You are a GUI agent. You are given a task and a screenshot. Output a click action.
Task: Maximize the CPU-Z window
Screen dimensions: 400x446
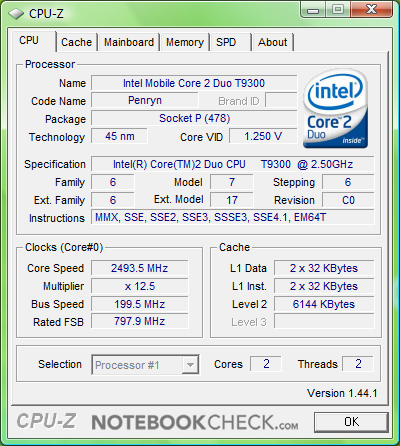tap(337, 10)
